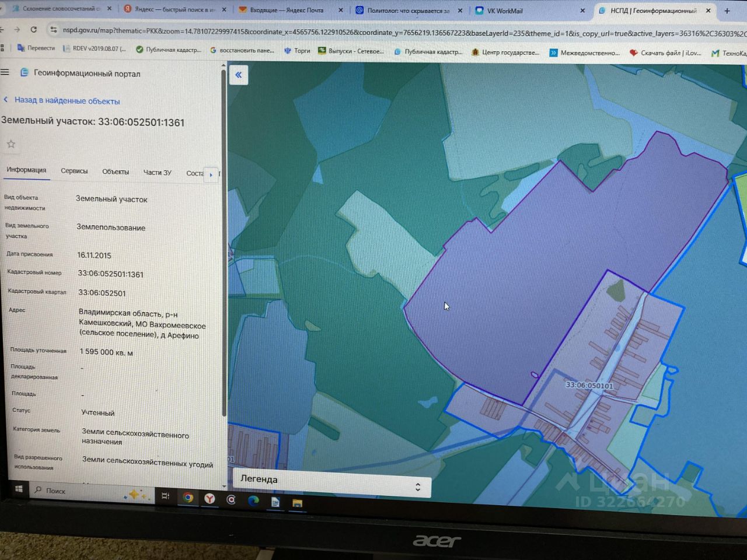
Task: Open the Скачать файл iLov bookmark
Action: [665, 53]
